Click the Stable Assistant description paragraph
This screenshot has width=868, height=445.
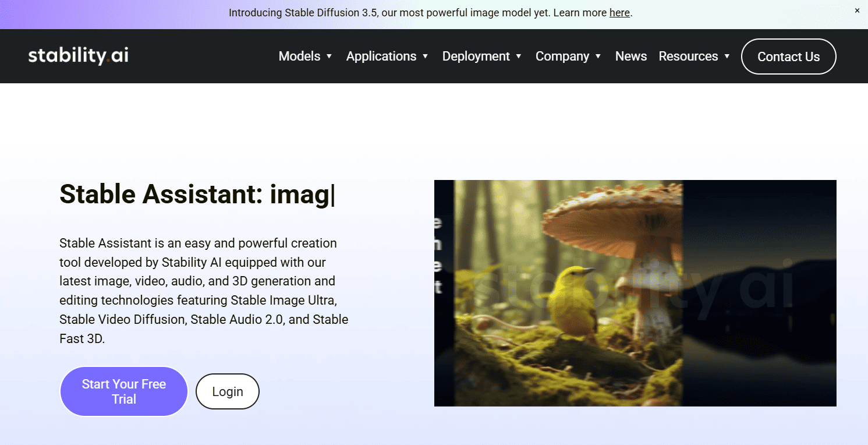pos(204,290)
